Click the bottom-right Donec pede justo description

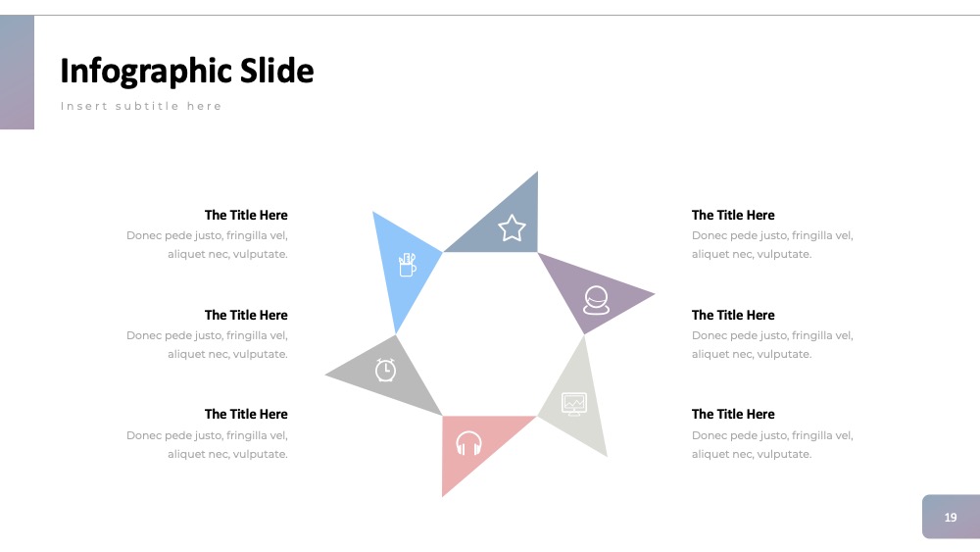pos(772,444)
